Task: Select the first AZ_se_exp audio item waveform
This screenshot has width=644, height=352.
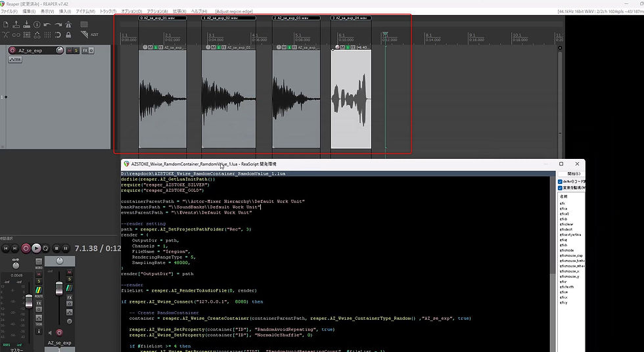Action: 163,99
